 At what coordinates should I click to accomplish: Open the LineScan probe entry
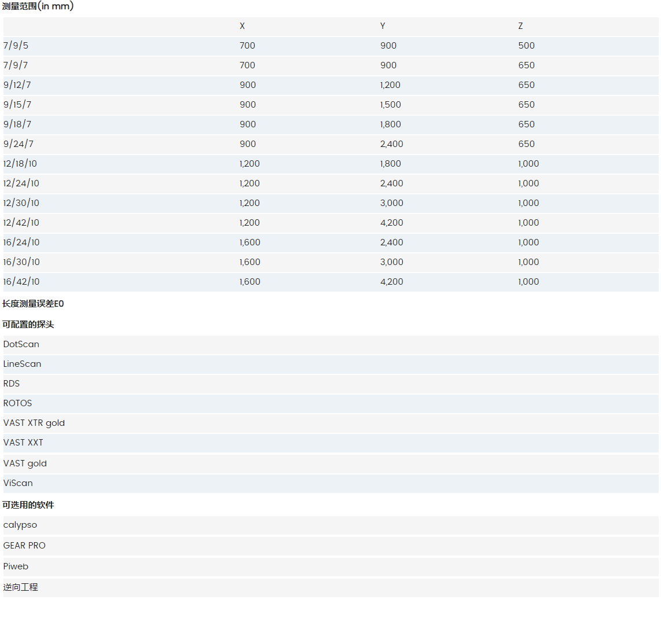tap(23, 364)
